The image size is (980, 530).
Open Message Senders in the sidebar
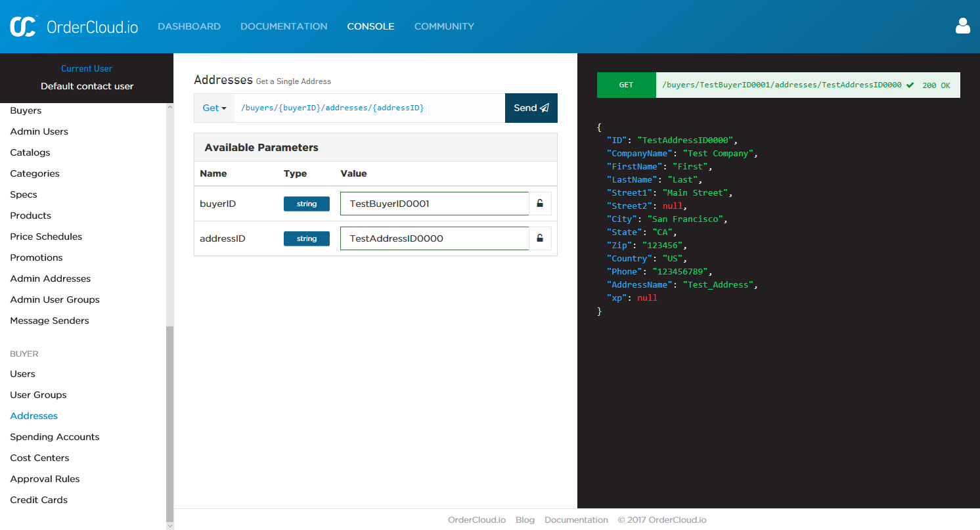(49, 320)
